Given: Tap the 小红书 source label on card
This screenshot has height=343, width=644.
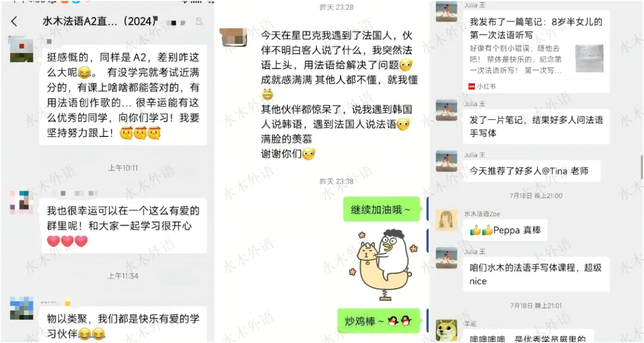Looking at the screenshot, I should 482,86.
